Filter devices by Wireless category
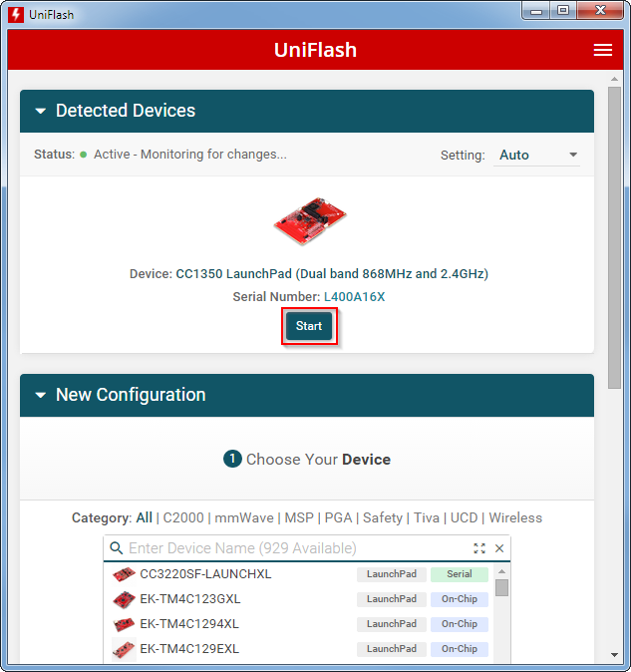Viewport: 631px width, 672px height. click(515, 517)
